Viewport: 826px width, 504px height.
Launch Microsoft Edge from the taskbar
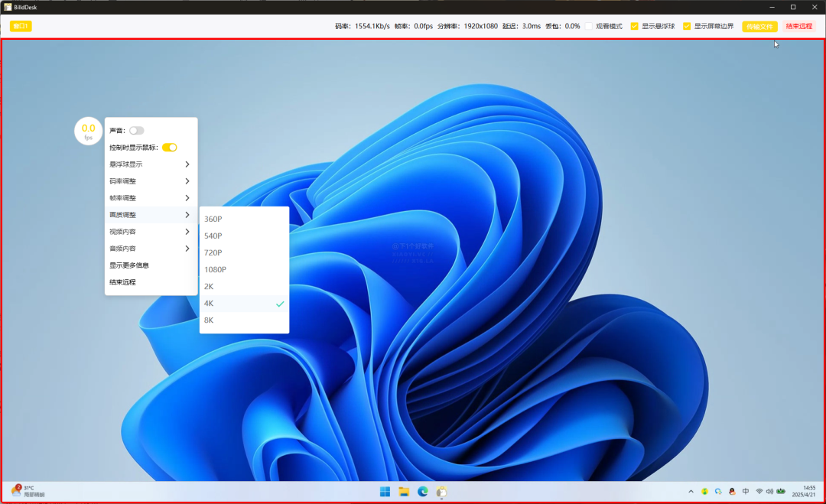pyautogui.click(x=423, y=491)
